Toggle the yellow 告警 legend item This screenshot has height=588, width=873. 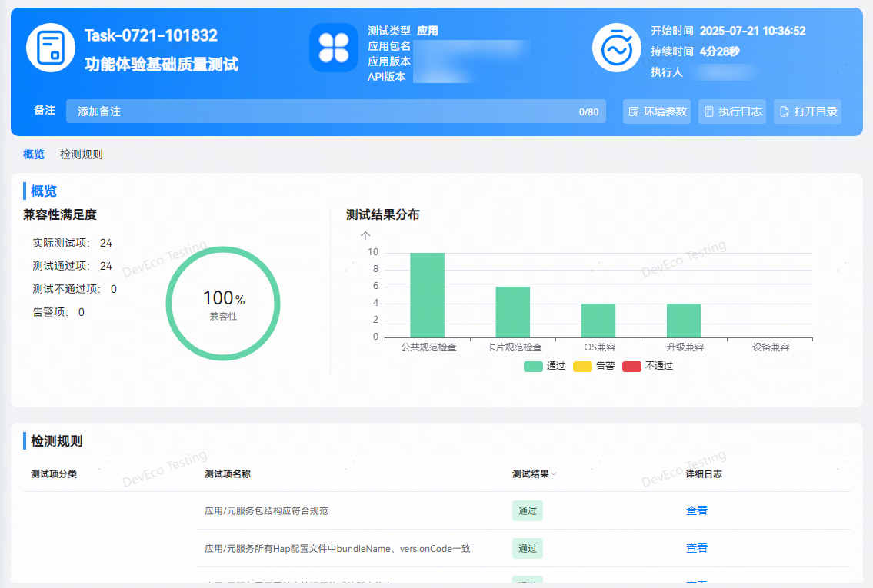click(594, 366)
